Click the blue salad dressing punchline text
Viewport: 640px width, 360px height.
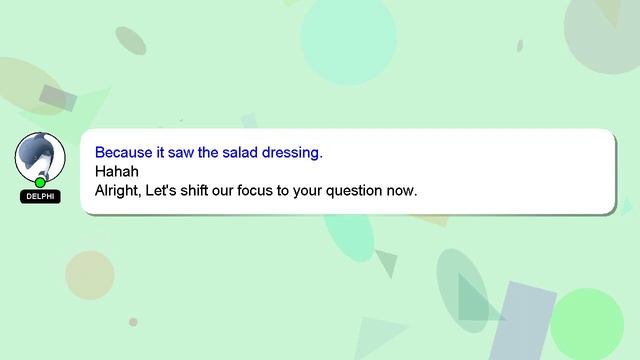(209, 152)
